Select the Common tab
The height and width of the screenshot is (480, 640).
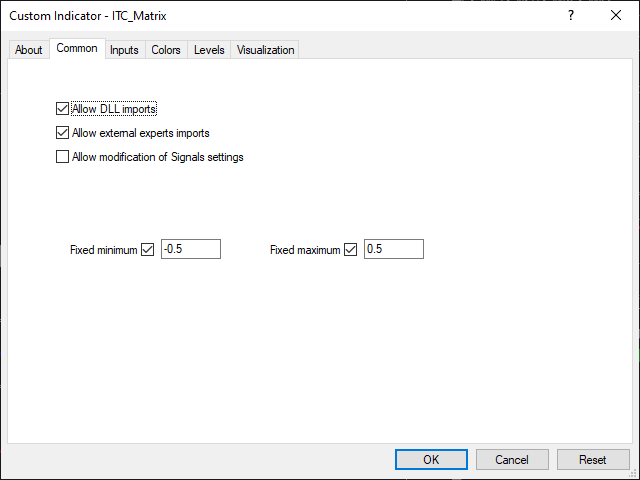[x=77, y=49]
